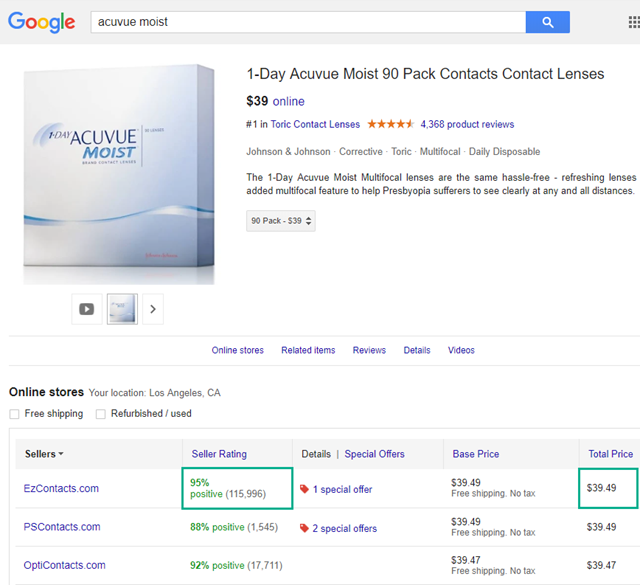640x585 pixels.
Task: Select the Acuvue box image thumbnail
Action: click(122, 309)
